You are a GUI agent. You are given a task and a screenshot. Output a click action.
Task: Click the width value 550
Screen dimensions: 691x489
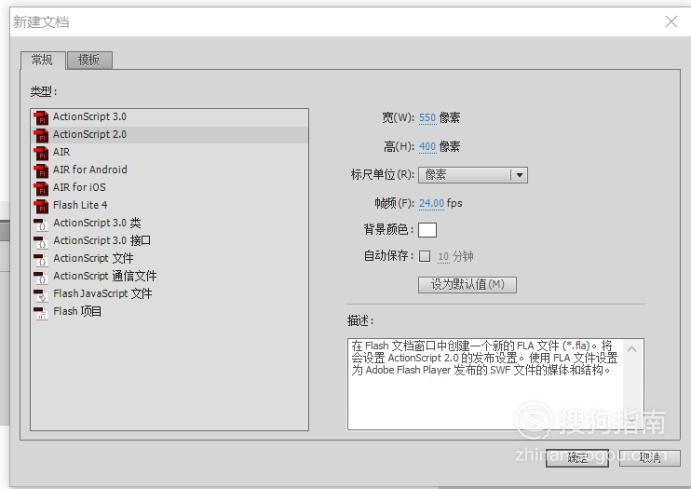427,118
